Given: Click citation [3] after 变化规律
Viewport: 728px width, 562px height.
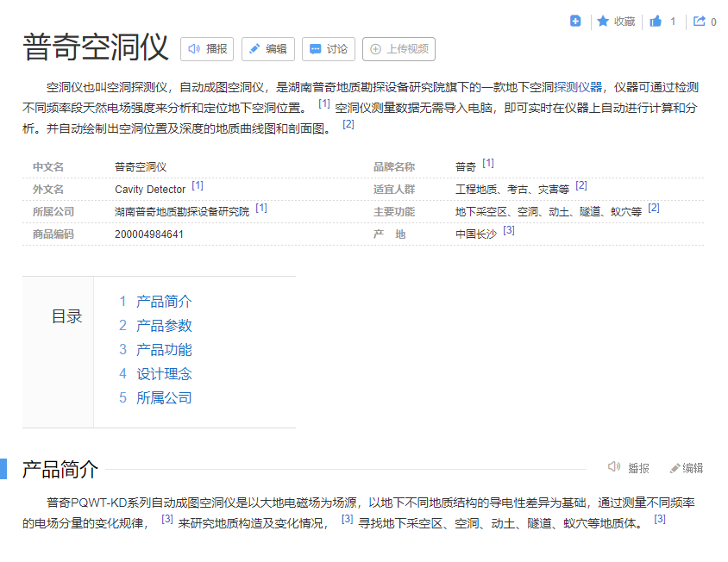Looking at the screenshot, I should tap(167, 519).
